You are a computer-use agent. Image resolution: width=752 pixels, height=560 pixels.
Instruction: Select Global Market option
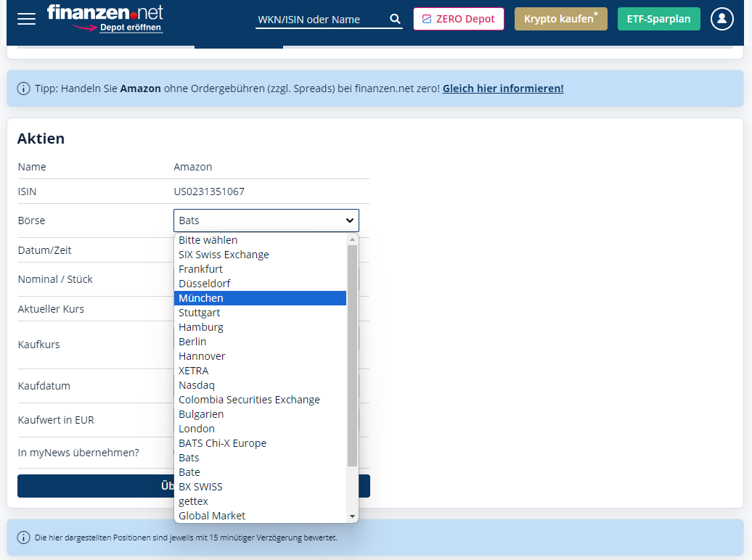coord(260,516)
